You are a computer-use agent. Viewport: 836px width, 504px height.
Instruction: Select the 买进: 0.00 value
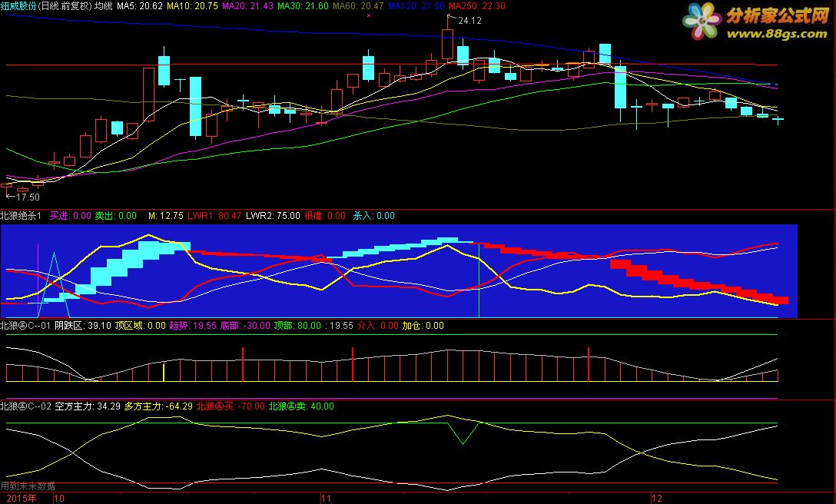pos(71,215)
